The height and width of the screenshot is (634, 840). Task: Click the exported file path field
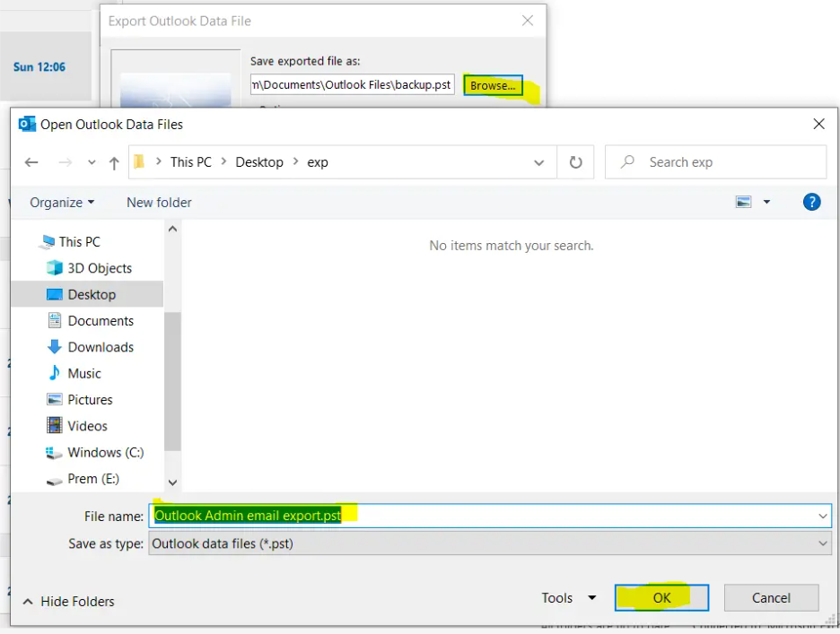[x=353, y=84]
